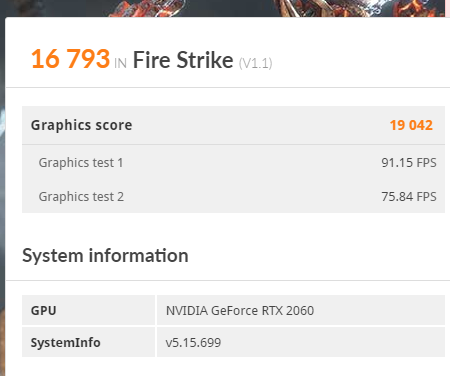Viewport: 450px width, 376px height.
Task: Click the 75.84 FPS result
Action: [x=409, y=197]
